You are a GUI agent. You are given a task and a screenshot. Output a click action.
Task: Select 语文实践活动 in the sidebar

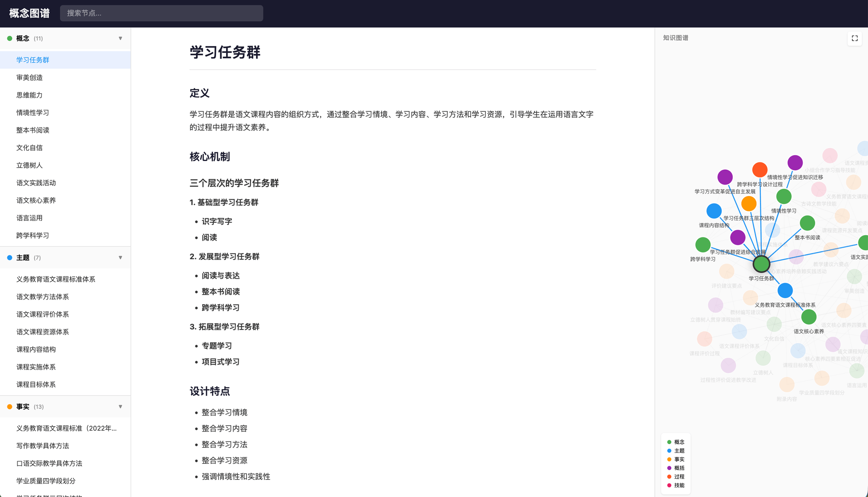65,183
